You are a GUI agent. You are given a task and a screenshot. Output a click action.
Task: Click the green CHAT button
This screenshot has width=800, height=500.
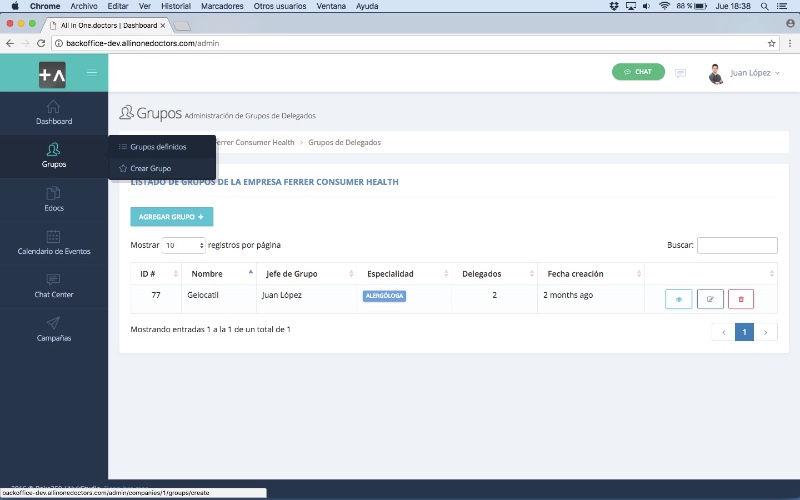638,72
